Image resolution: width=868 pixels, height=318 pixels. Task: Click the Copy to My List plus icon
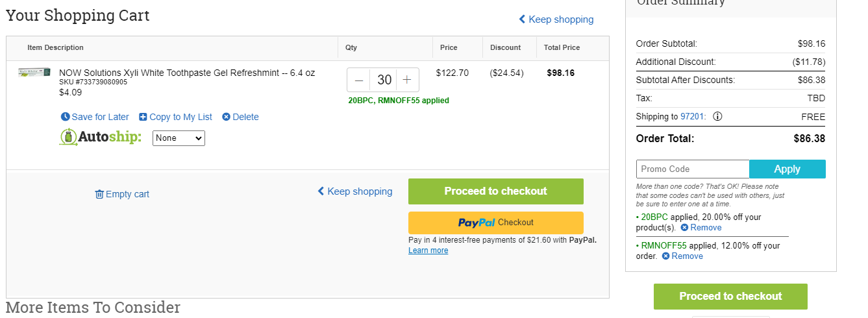tap(143, 117)
